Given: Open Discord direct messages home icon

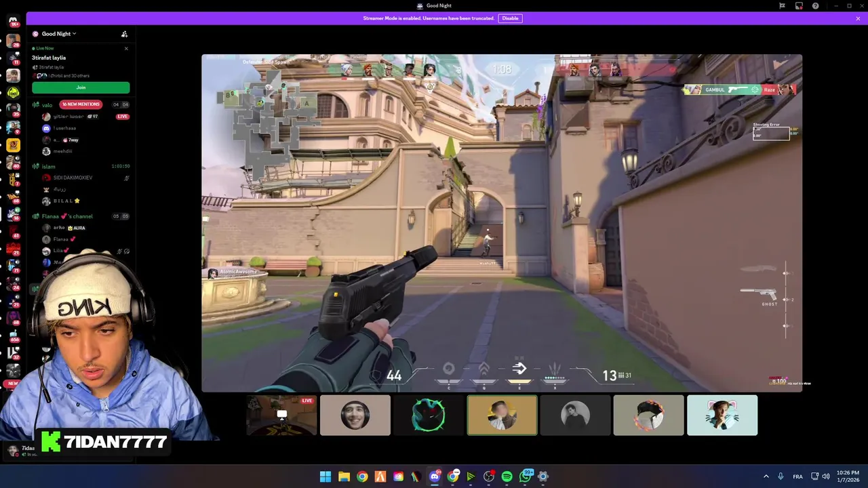Looking at the screenshot, I should click(x=13, y=20).
